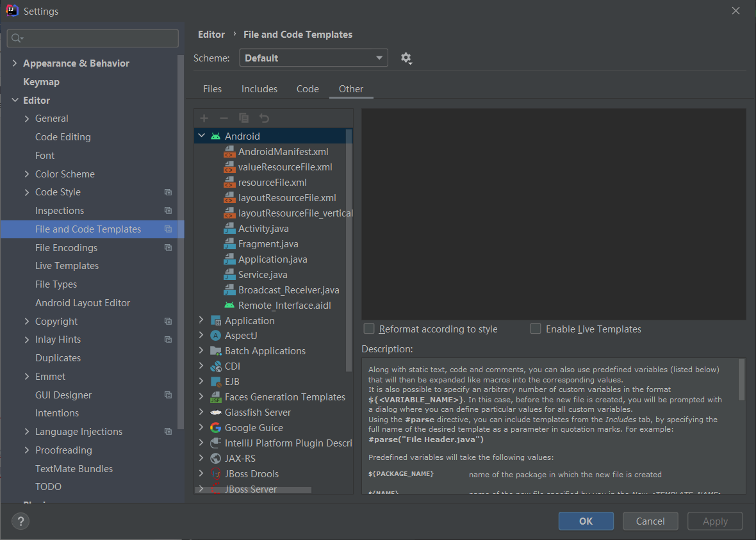Click the copy template icon
The height and width of the screenshot is (540, 756).
(x=244, y=118)
